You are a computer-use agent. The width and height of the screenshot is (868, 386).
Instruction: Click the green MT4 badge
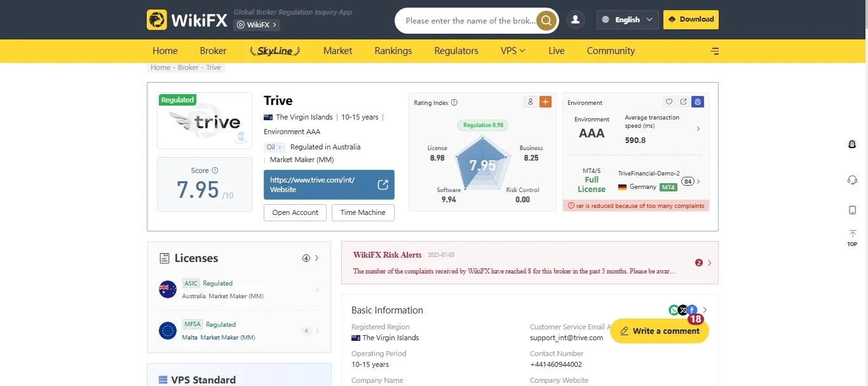[x=668, y=187]
